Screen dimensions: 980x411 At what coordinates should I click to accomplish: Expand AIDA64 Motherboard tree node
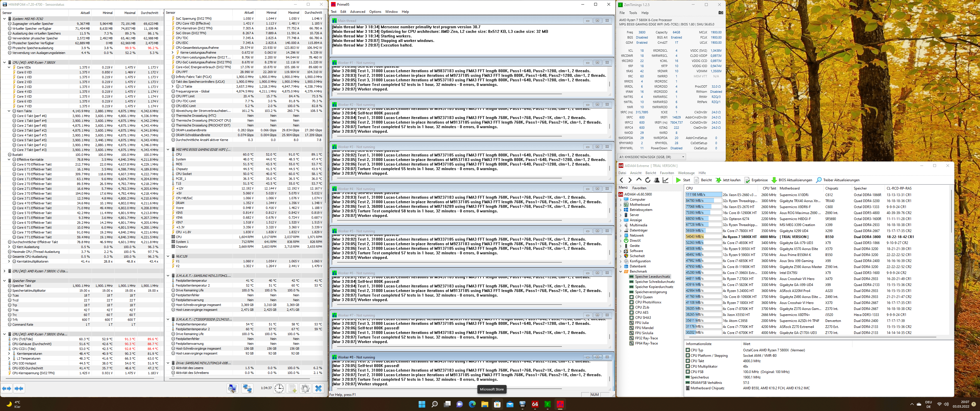[x=621, y=205]
